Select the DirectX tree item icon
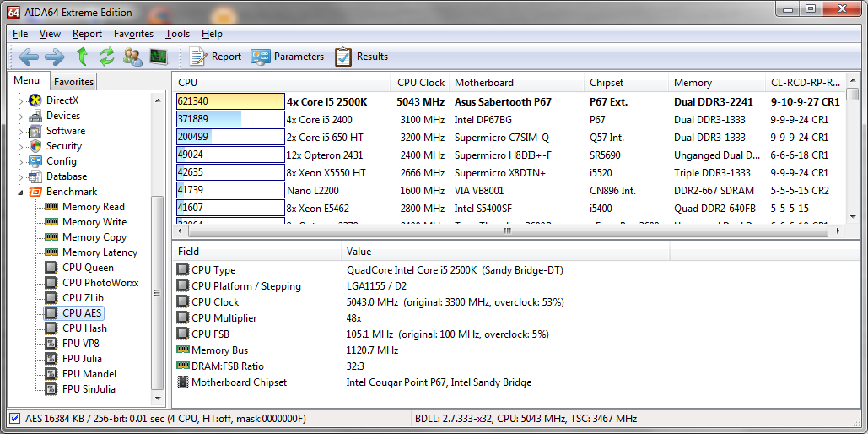The image size is (868, 434). pos(35,100)
